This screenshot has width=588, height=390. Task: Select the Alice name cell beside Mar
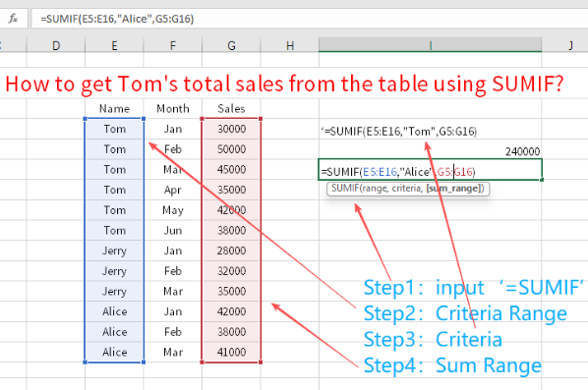point(114,352)
